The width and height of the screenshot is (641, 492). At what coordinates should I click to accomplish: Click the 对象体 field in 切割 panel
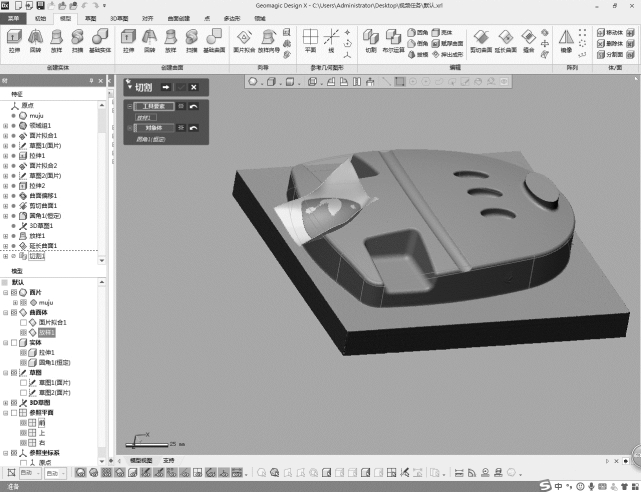pyautogui.click(x=154, y=128)
